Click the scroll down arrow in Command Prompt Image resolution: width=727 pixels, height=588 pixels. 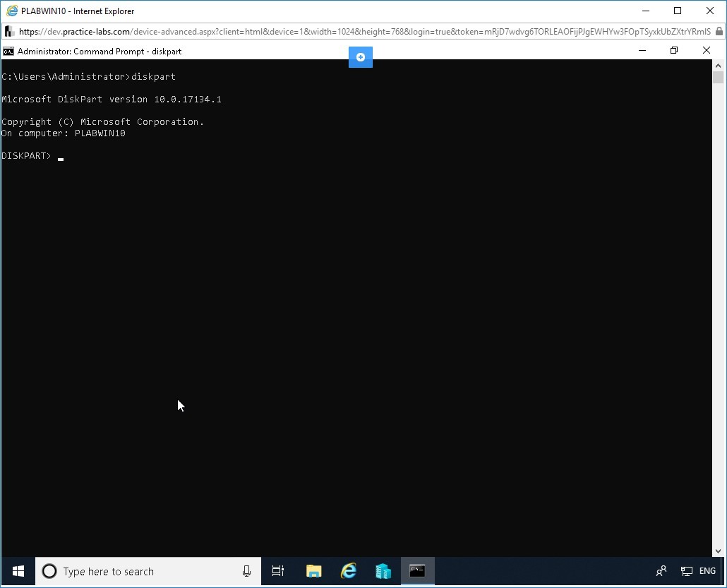(719, 551)
